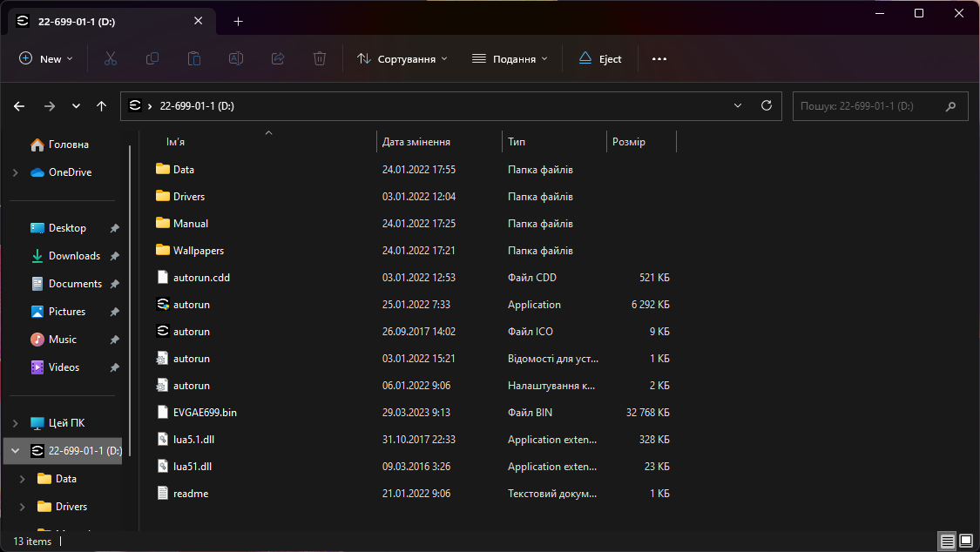This screenshot has width=980, height=552.
Task: Open the Сортування sort dropdown
Action: pos(402,58)
